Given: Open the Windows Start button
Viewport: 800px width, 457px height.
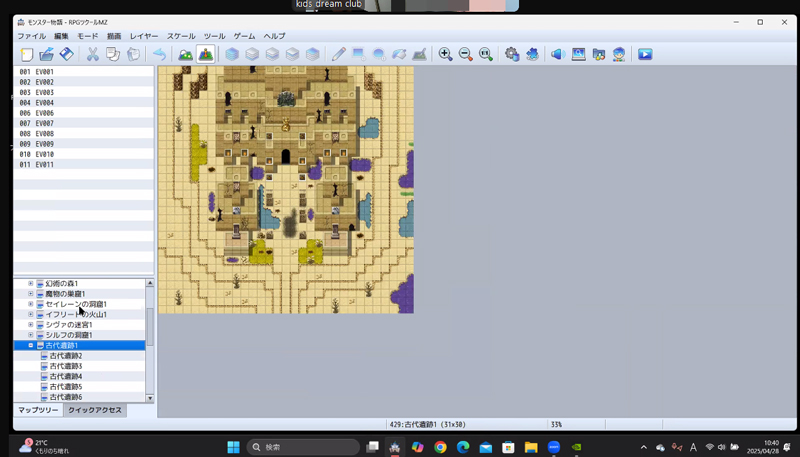Looking at the screenshot, I should (x=234, y=447).
